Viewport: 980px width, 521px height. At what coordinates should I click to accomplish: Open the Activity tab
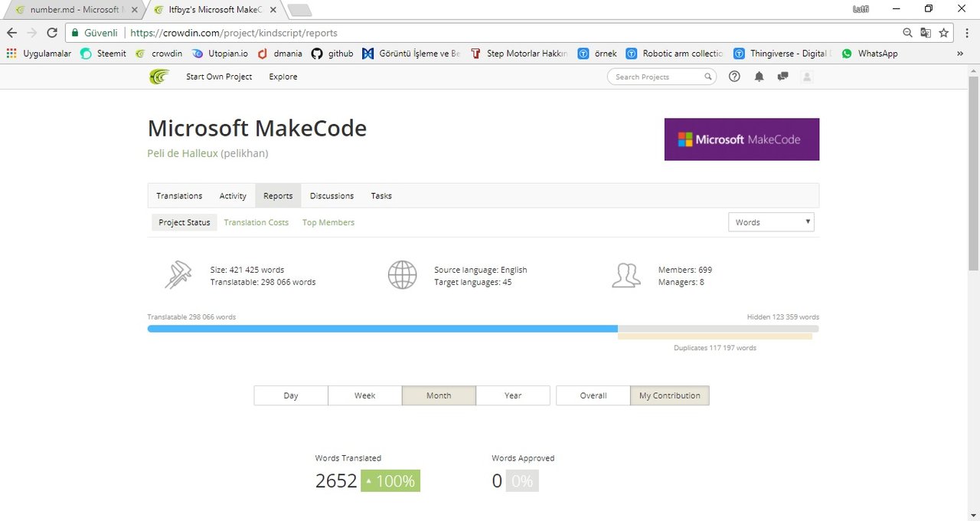(233, 196)
